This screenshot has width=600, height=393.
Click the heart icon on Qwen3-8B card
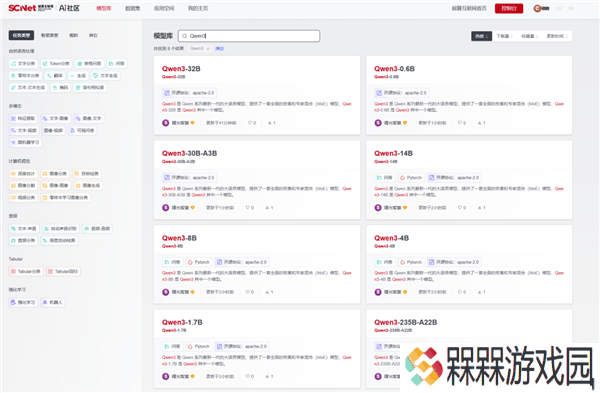(x=248, y=292)
